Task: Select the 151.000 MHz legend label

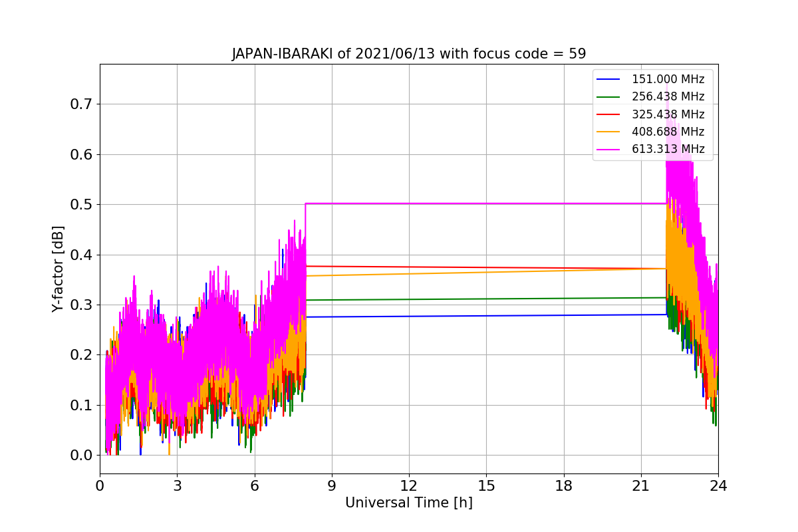Action: point(668,79)
